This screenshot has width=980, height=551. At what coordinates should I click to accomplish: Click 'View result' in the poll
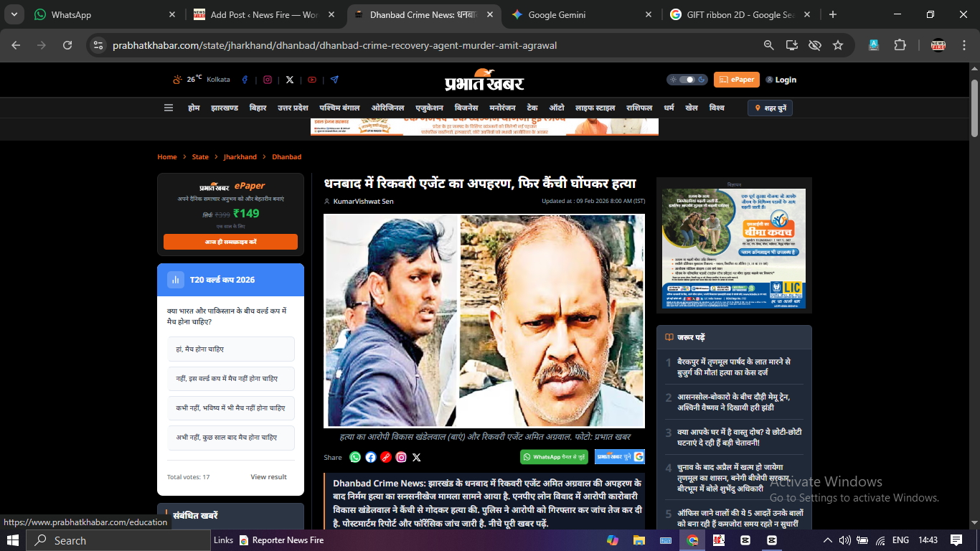pos(268,477)
